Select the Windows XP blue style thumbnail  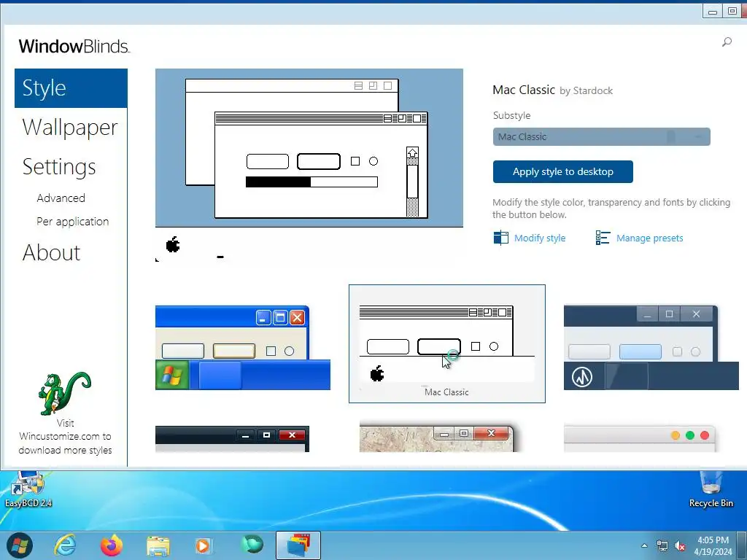point(242,348)
